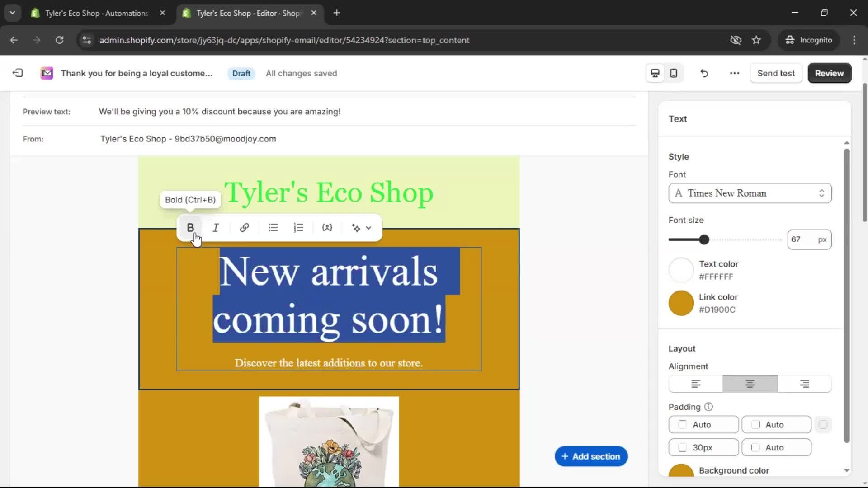
Task: Switch to desktop preview mode
Action: [655, 73]
